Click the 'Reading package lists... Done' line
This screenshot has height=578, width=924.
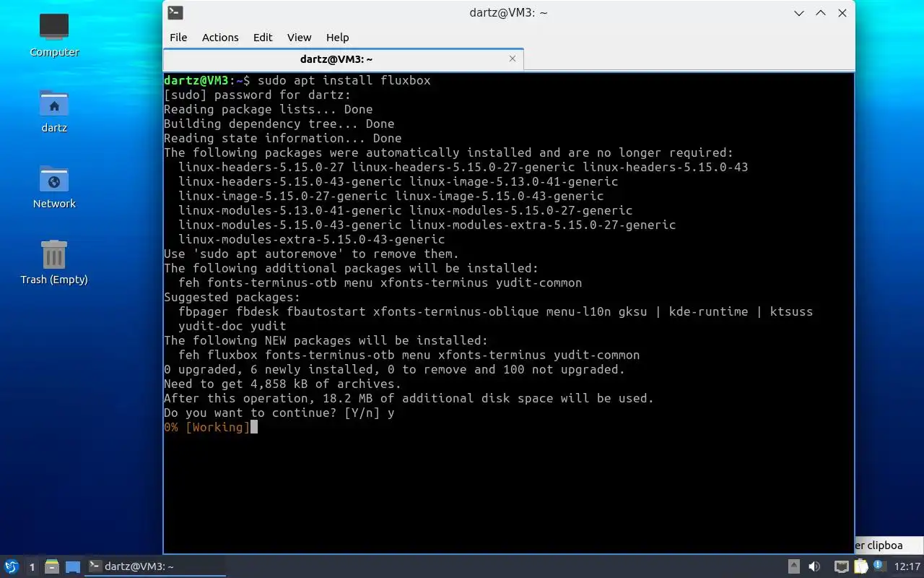click(x=268, y=109)
